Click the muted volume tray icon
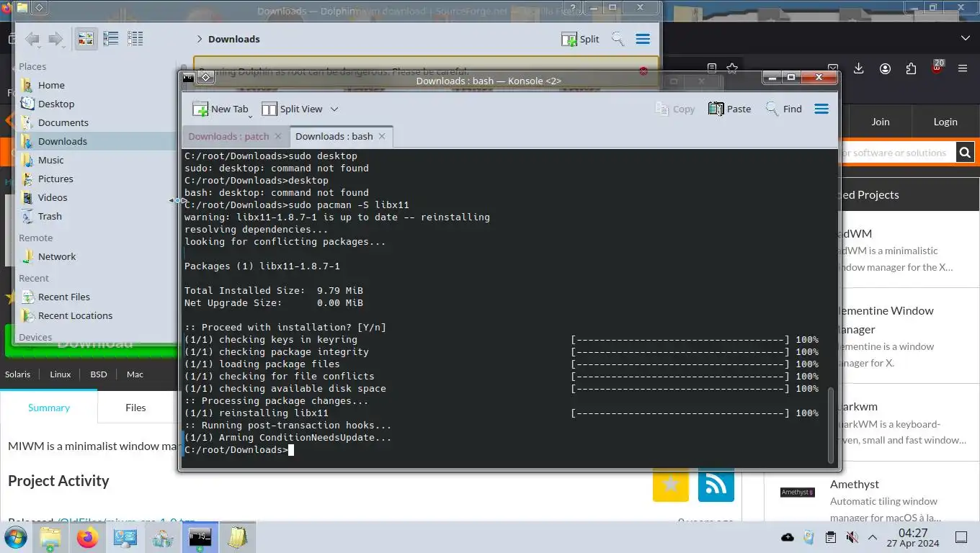Screen dimensions: 980x553 [852, 537]
